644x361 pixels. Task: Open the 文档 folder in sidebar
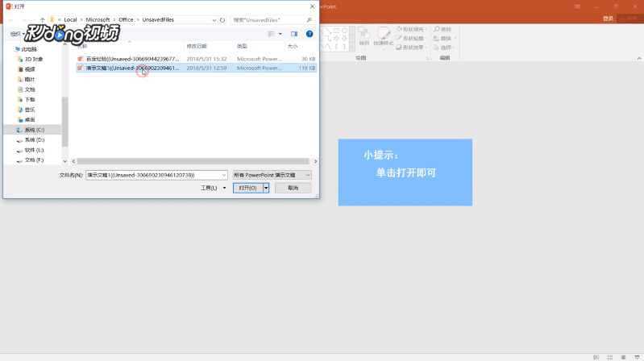pos(27,89)
